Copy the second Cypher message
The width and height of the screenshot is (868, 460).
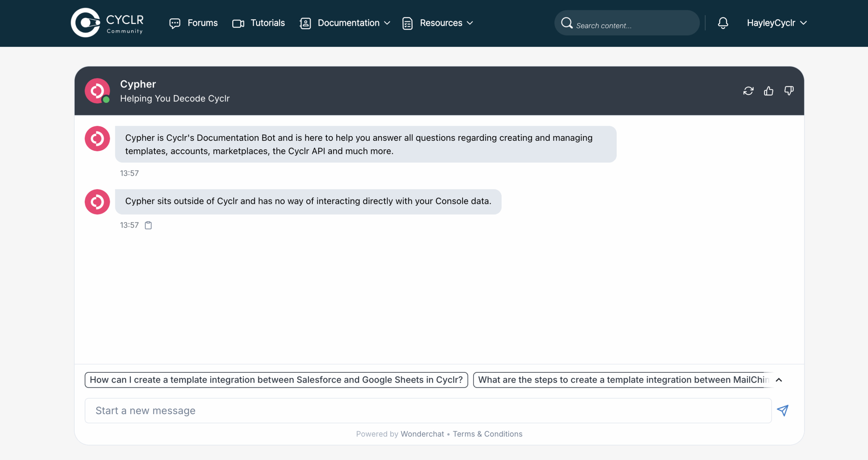[148, 225]
